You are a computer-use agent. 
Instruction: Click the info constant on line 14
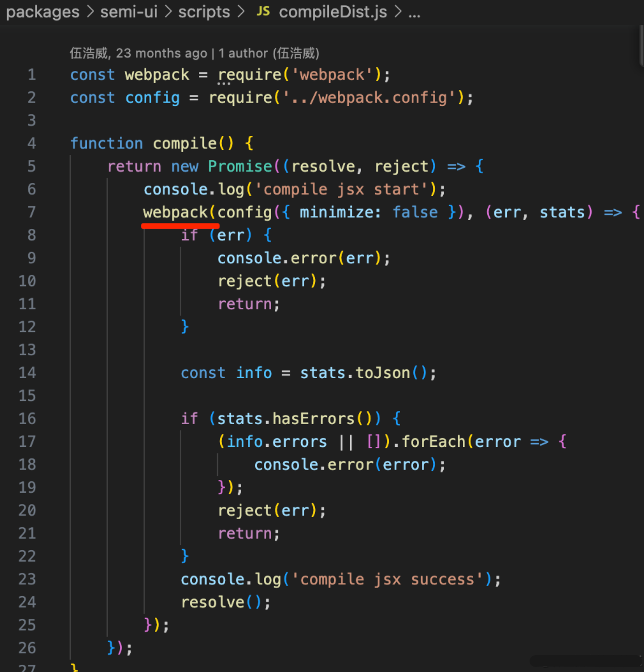pyautogui.click(x=254, y=373)
